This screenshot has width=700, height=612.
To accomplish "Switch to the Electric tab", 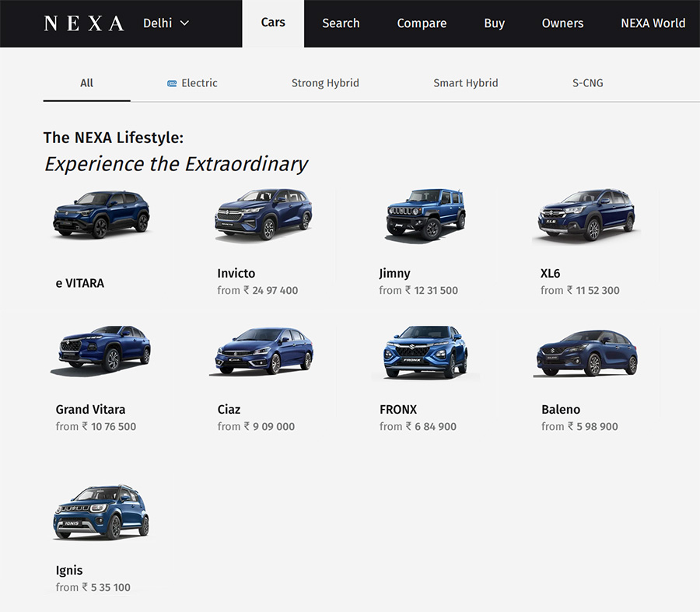I will pyautogui.click(x=193, y=83).
